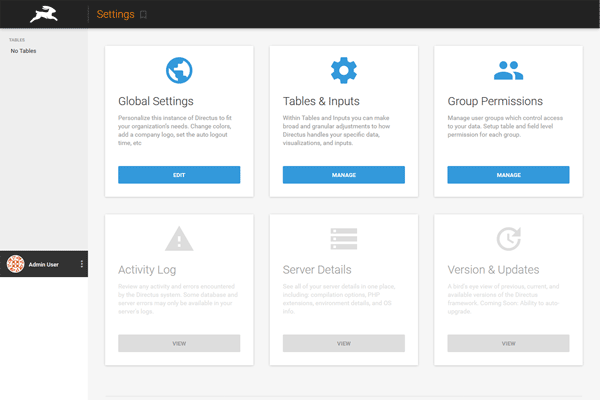This screenshot has height=400, width=600.
Task: Select the Settings header title
Action: point(115,15)
